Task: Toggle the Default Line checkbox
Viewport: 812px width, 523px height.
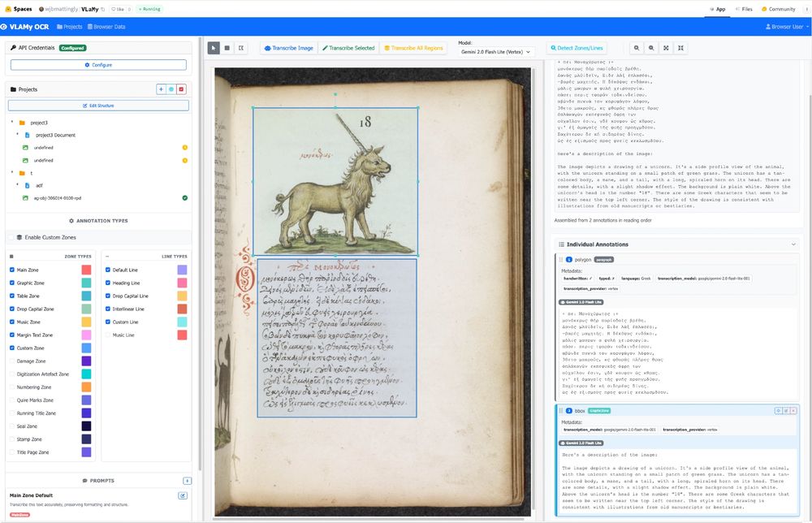Action: click(108, 270)
